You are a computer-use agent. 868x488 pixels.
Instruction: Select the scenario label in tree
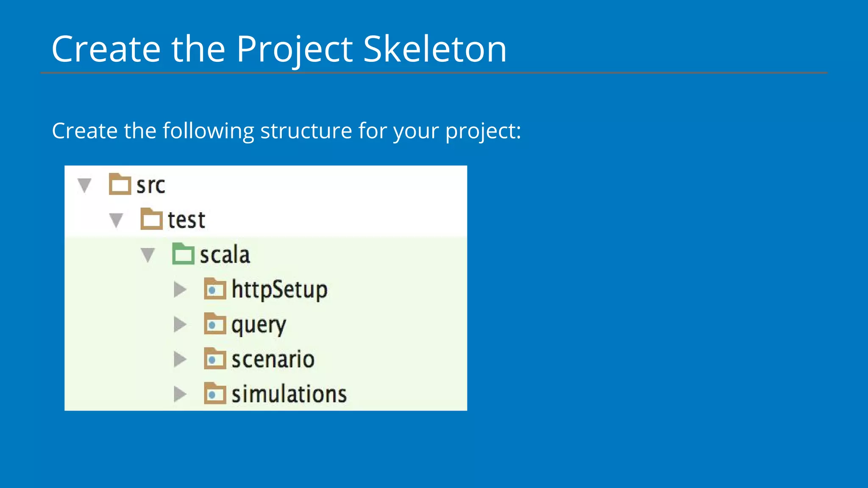coord(273,359)
